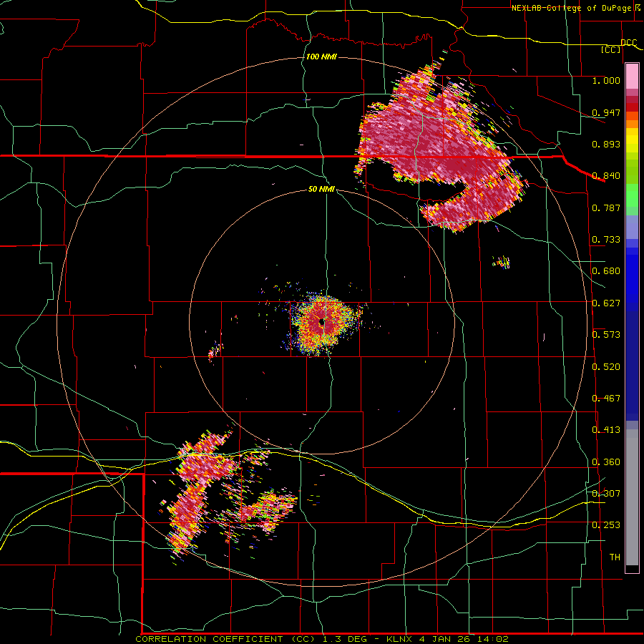
Task: Click the 4 JAN 26 14:02 timestamp
Action: click(x=464, y=639)
